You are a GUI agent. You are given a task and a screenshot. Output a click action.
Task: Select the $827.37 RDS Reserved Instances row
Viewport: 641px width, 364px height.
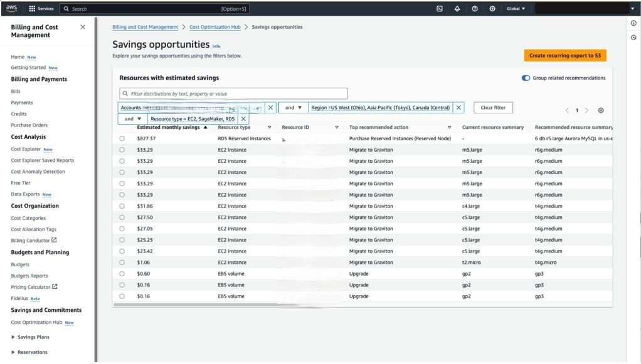122,138
